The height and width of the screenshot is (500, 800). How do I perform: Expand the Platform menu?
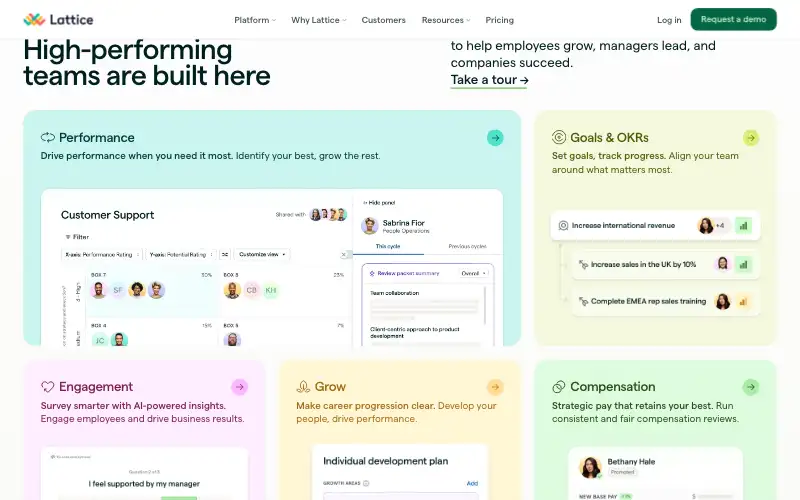pos(255,20)
